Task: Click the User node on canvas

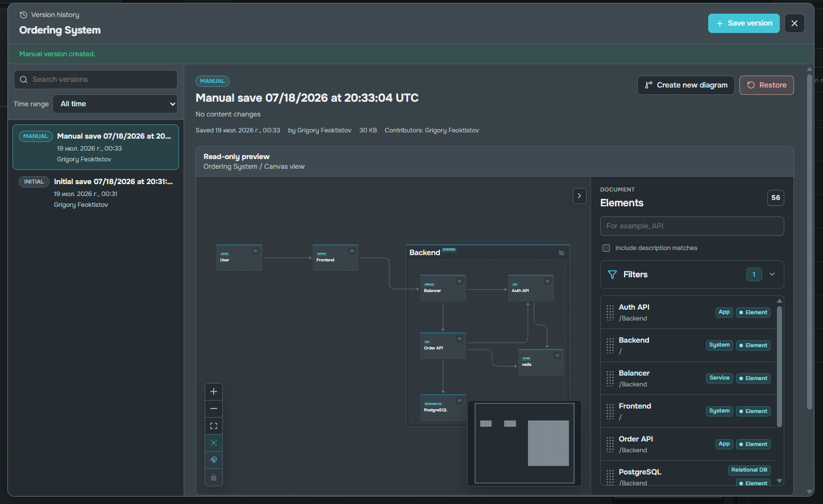Action: [x=239, y=258]
